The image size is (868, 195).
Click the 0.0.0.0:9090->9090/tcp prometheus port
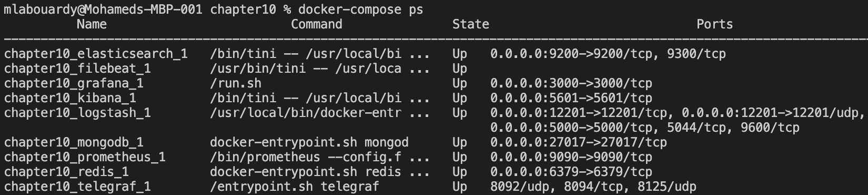pos(571,157)
